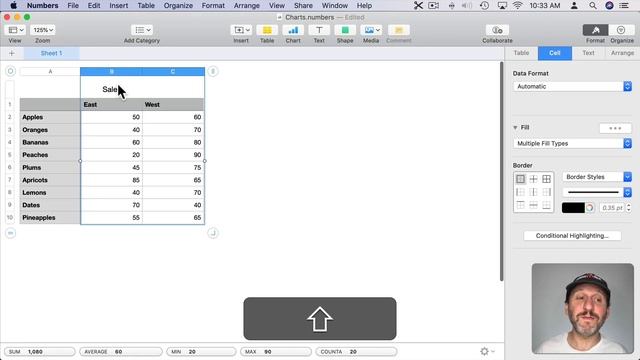
Task: Select the horizontal inside border option
Action: point(533,205)
